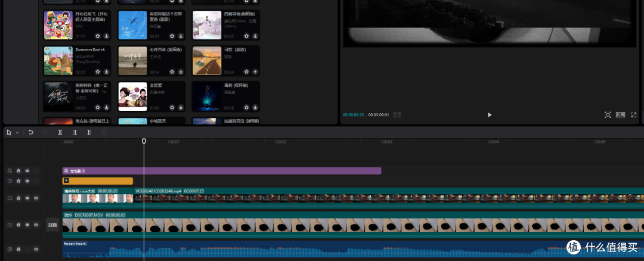
Task: Open the preview zoom-to-fit tool
Action: tap(608, 115)
